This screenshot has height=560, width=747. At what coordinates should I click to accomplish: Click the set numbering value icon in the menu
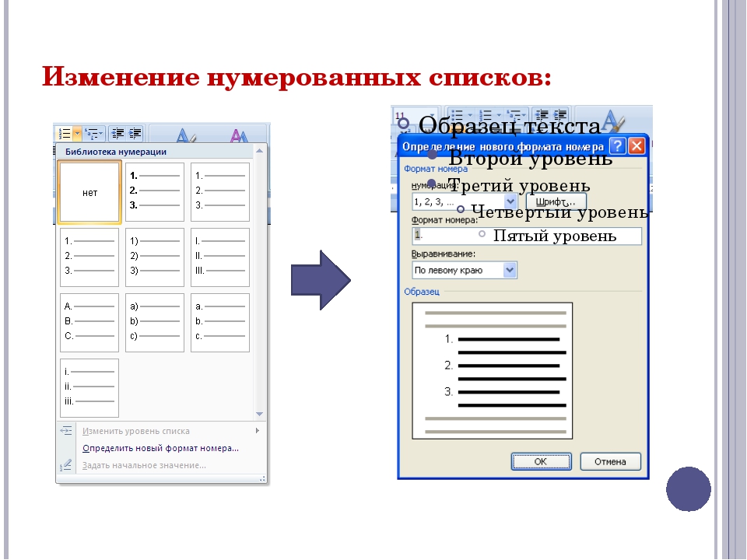pyautogui.click(x=66, y=465)
